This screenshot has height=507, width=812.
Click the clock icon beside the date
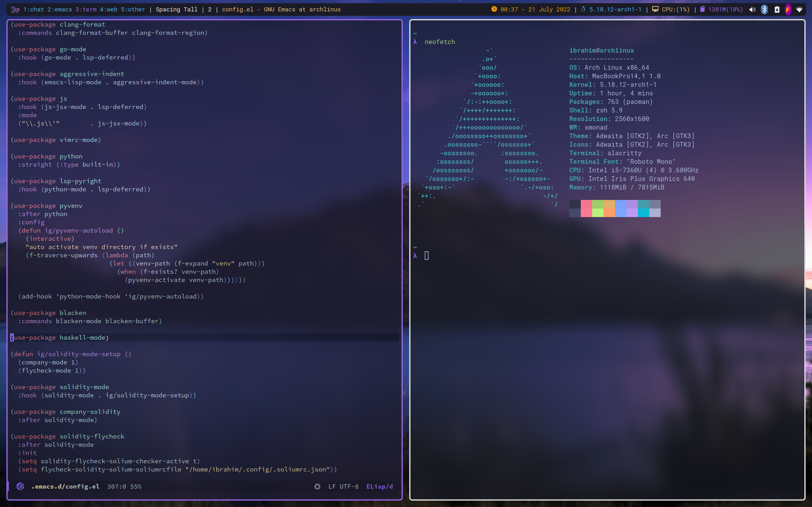pos(494,9)
